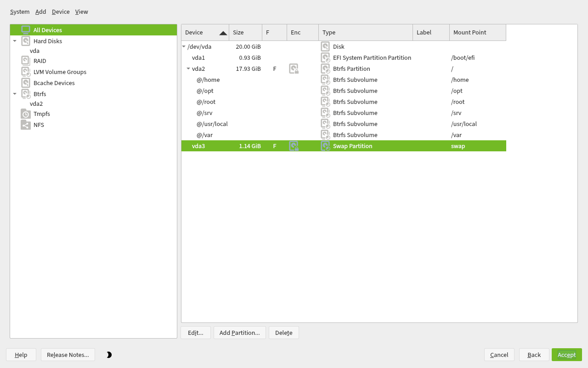Viewport: 588px width, 368px height.
Task: Collapse the Btrfs sidebar tree node
Action: pos(15,94)
